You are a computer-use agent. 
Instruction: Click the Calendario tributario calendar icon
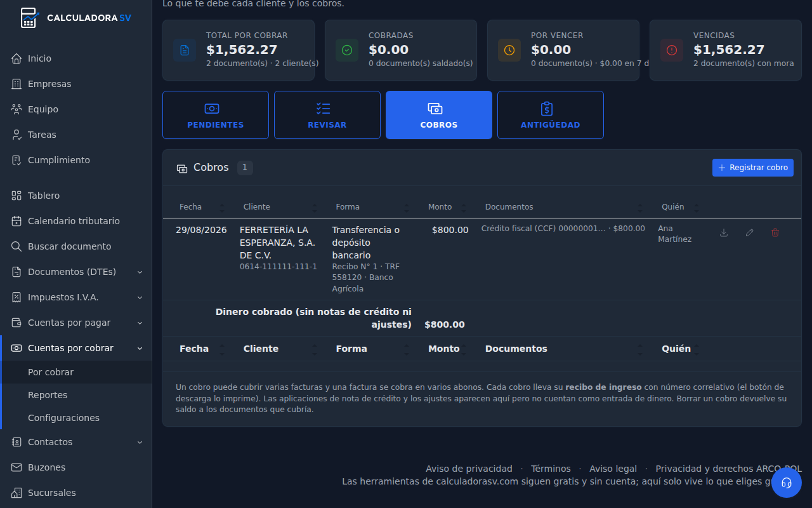[x=16, y=221]
